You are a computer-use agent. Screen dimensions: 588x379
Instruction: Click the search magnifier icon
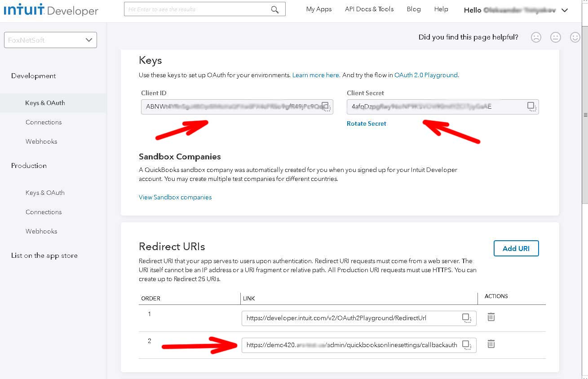[275, 9]
